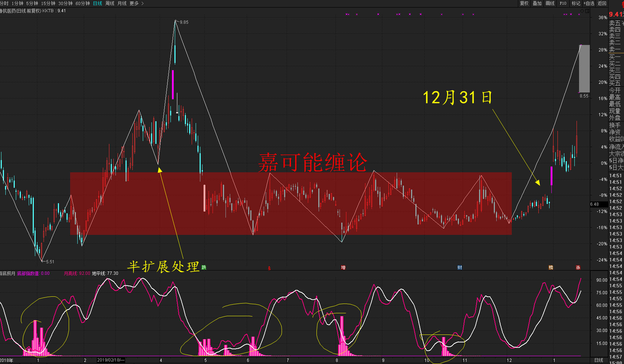Click the 叠加 overlay button
This screenshot has width=624, height=364.
[537, 3]
